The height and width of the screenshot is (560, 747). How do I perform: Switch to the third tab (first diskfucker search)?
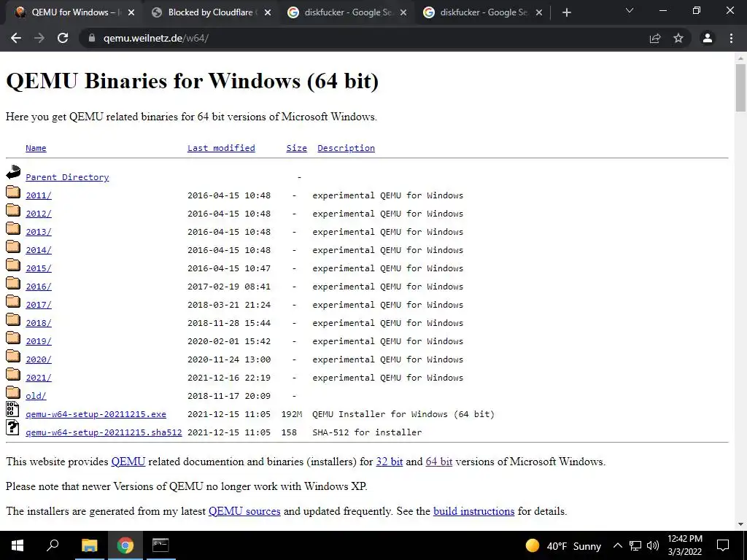[347, 12]
